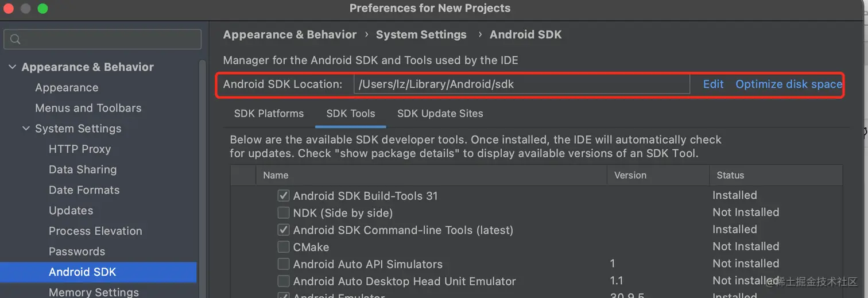
Task: Open HTTP Proxy settings
Action: coord(80,149)
